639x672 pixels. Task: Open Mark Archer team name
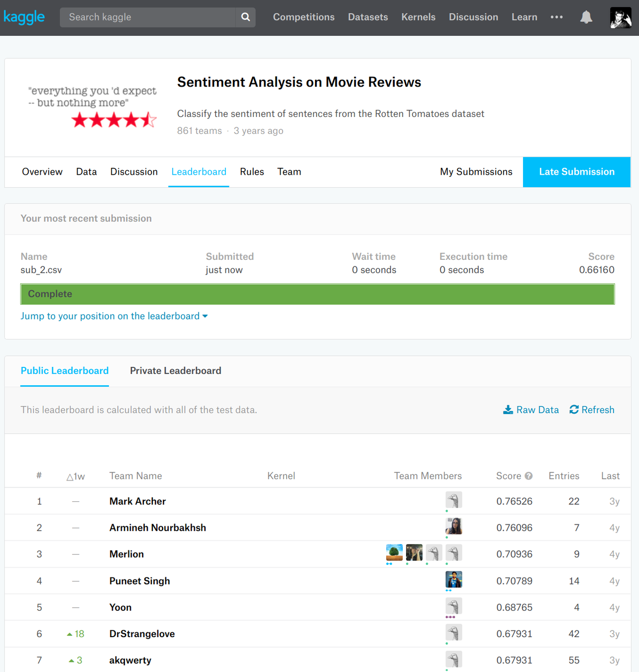coord(137,501)
